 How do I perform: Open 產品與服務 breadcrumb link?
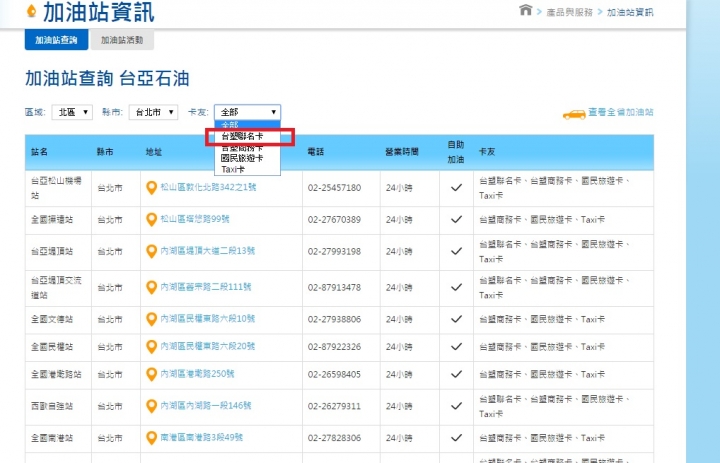point(569,12)
